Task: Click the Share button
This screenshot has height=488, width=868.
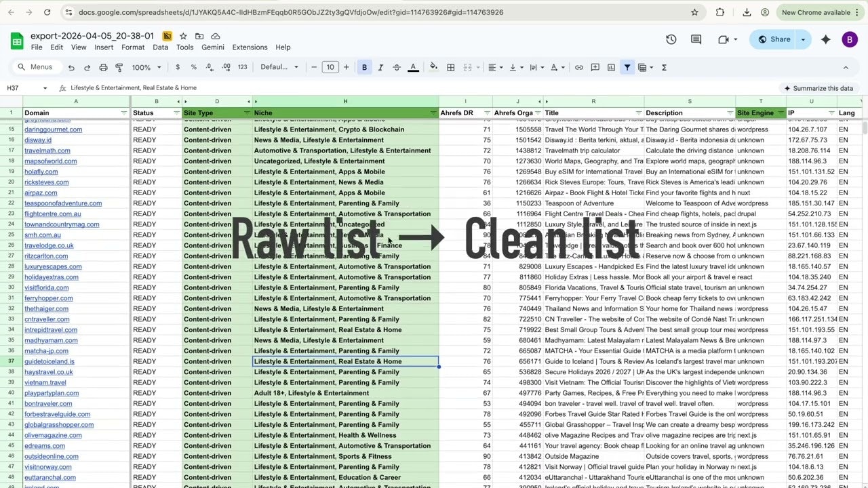Action: click(x=774, y=39)
